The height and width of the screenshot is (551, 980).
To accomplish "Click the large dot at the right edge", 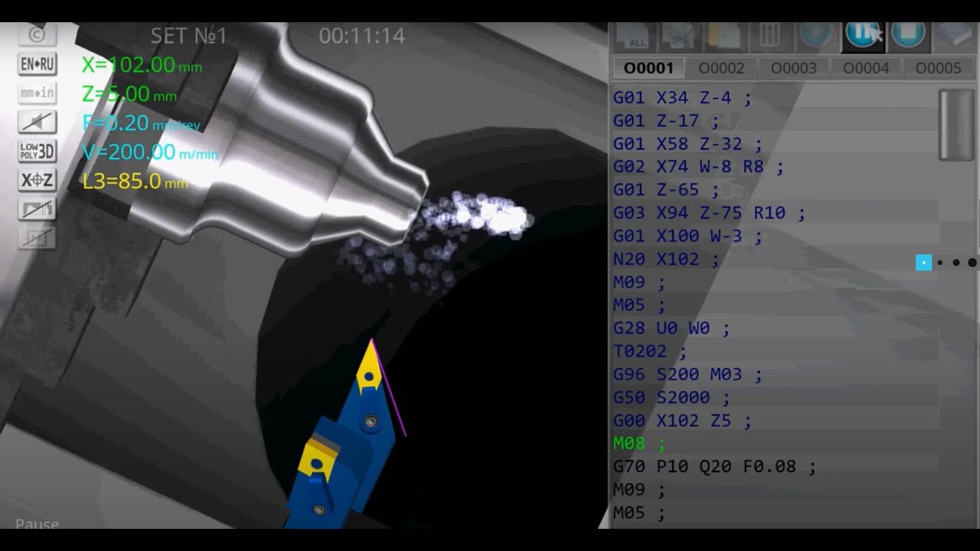I will [973, 262].
